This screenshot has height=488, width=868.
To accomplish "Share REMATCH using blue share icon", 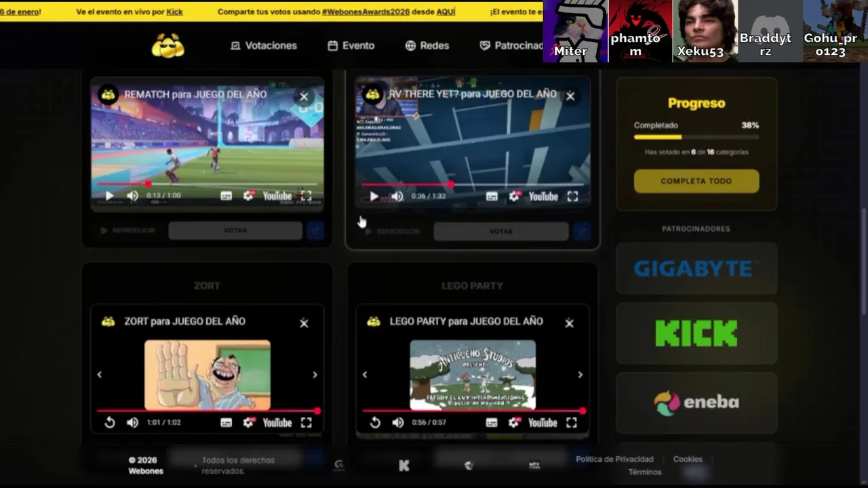I will coord(315,230).
